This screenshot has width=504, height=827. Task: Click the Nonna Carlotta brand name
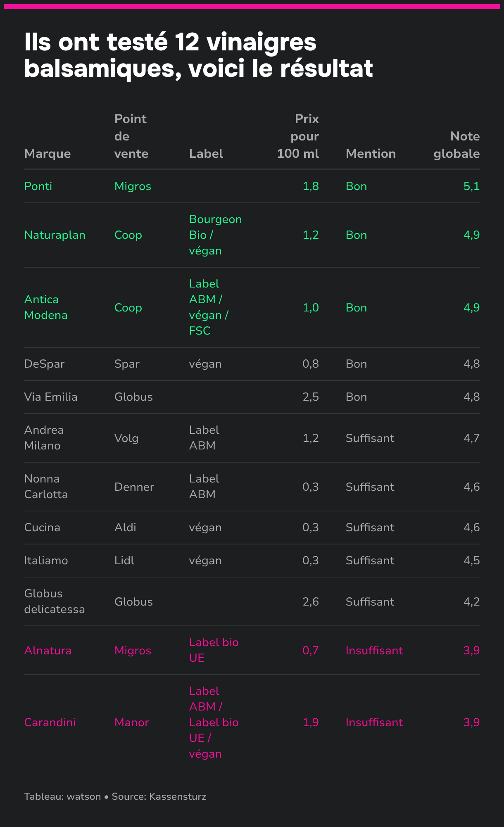point(46,487)
